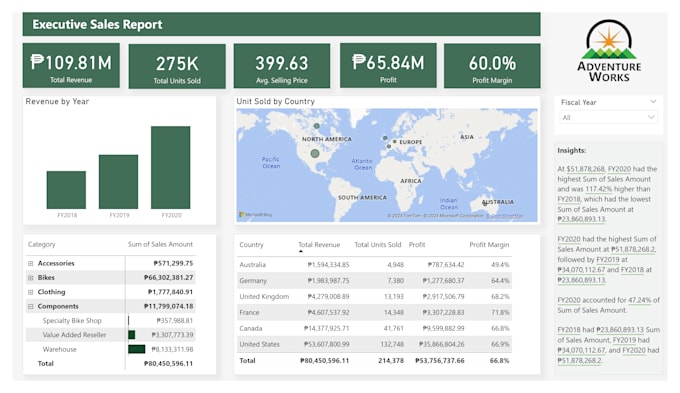
Task: Select the Australia row in country table
Action: pos(374,265)
